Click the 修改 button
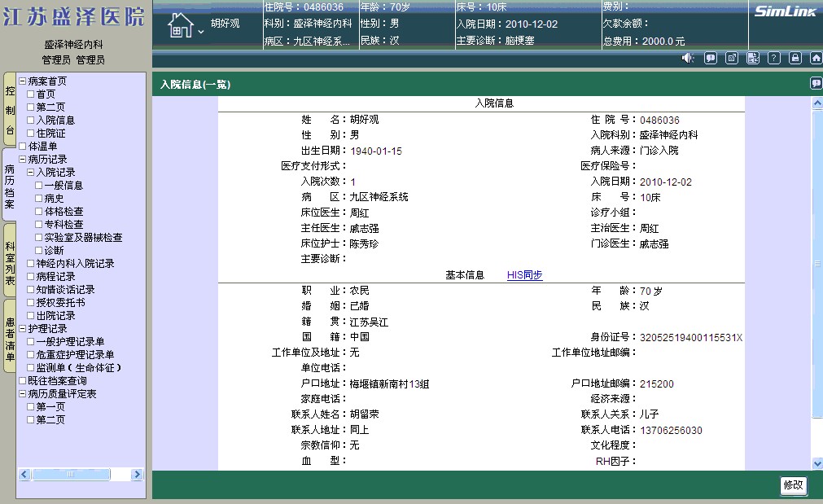Viewport: 823px width, 504px height. tap(793, 485)
